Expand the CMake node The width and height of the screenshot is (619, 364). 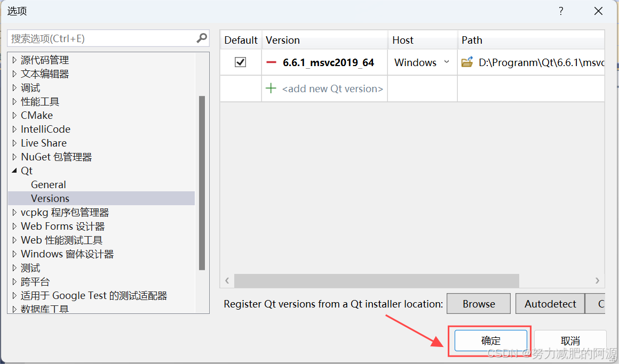[x=14, y=115]
